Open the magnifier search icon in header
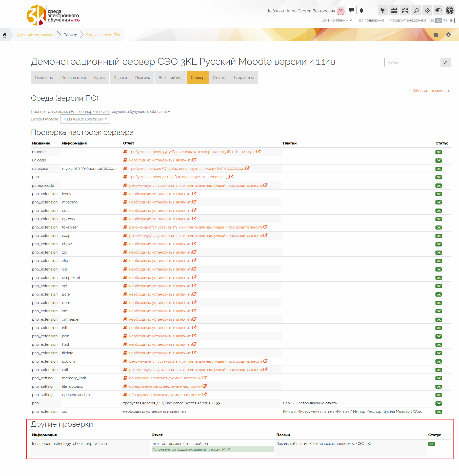 pyautogui.click(x=416, y=11)
